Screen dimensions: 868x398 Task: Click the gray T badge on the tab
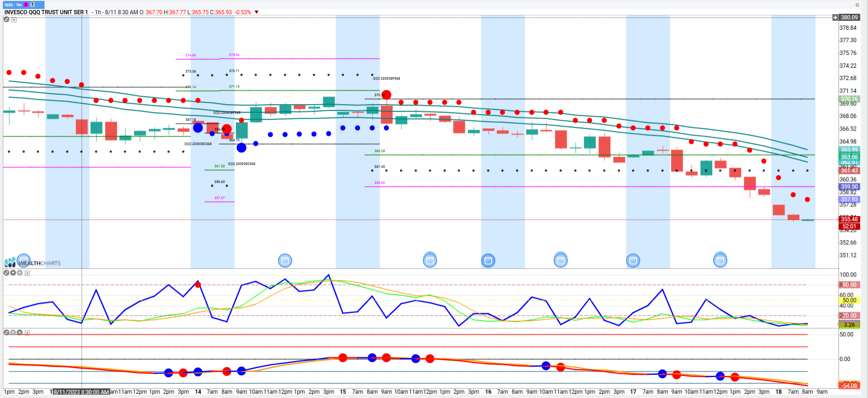coord(32,5)
